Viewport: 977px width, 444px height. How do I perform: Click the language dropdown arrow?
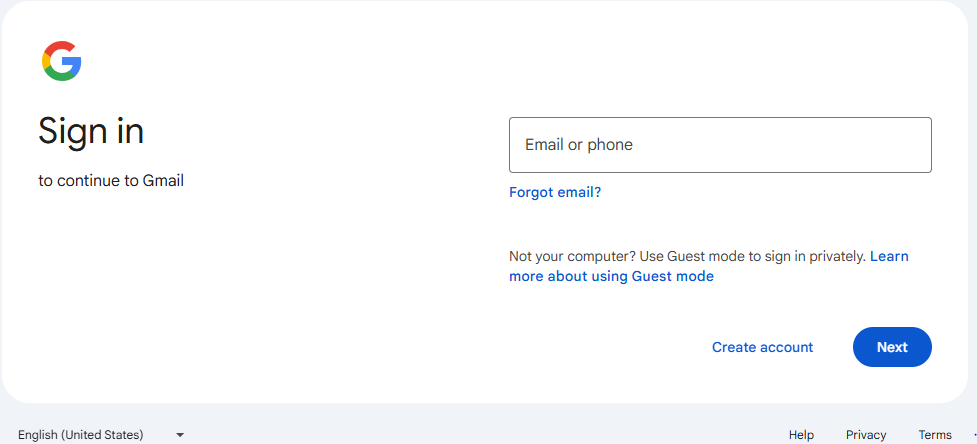180,434
